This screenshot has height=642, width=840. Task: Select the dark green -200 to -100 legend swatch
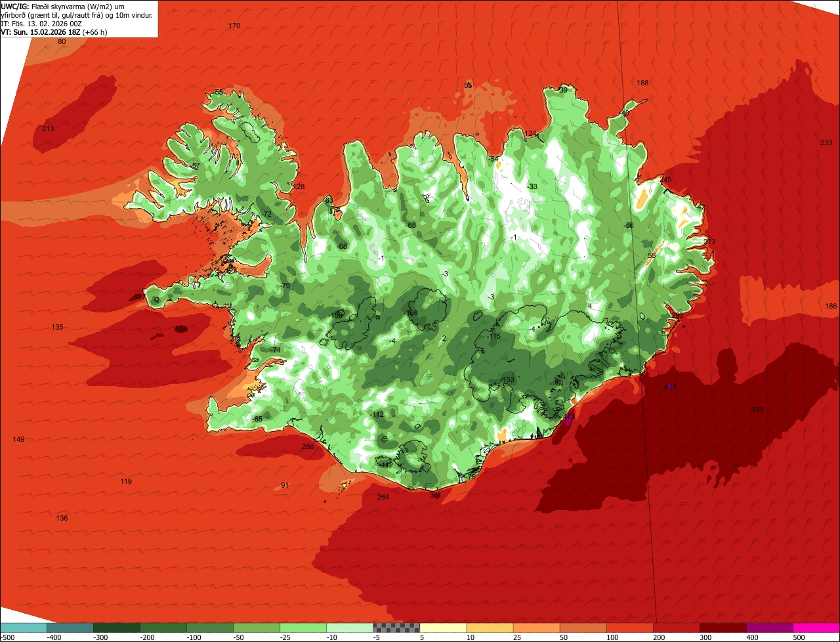pos(163,627)
